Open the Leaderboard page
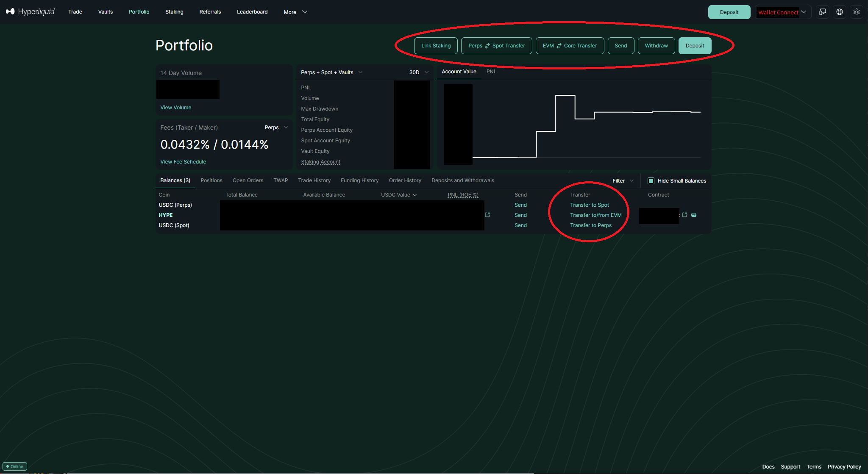The image size is (868, 474). pyautogui.click(x=252, y=12)
